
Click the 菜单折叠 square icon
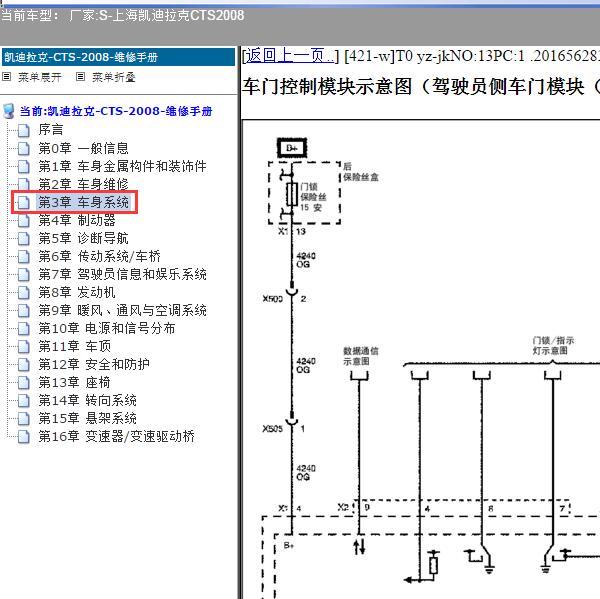click(80, 77)
